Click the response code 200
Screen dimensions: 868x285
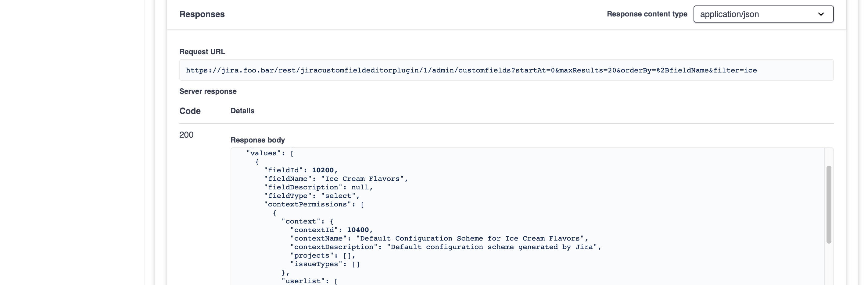tap(186, 135)
